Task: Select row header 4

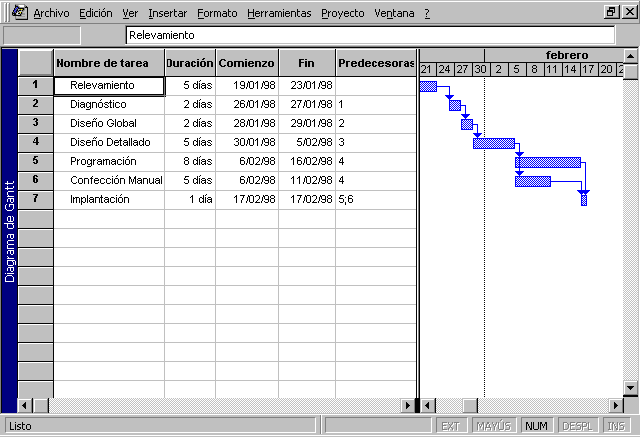Action: click(36, 142)
